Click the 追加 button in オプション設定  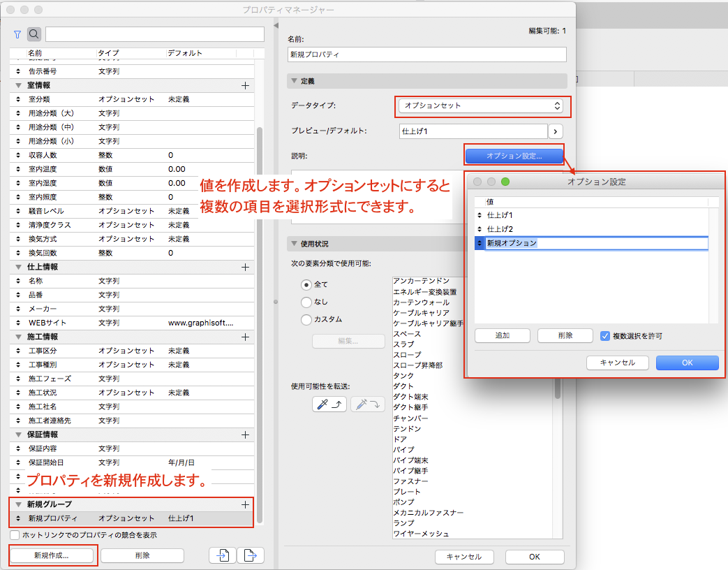point(502,336)
